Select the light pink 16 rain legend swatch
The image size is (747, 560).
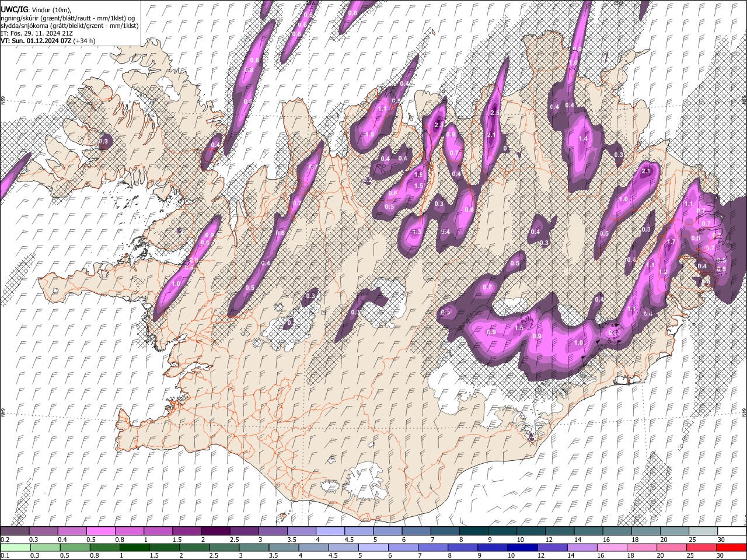click(612, 547)
